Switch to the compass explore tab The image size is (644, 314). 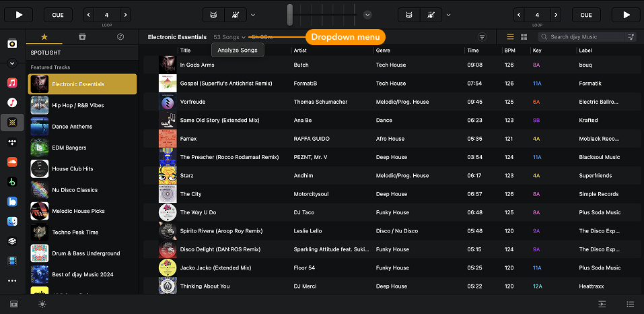tap(120, 36)
